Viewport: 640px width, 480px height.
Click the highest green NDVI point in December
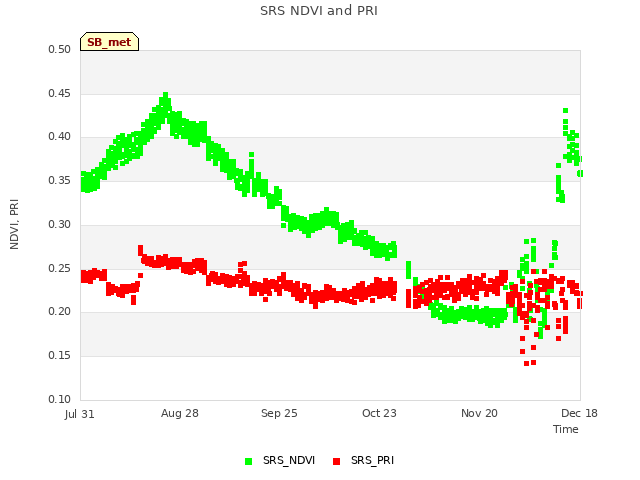click(x=565, y=111)
